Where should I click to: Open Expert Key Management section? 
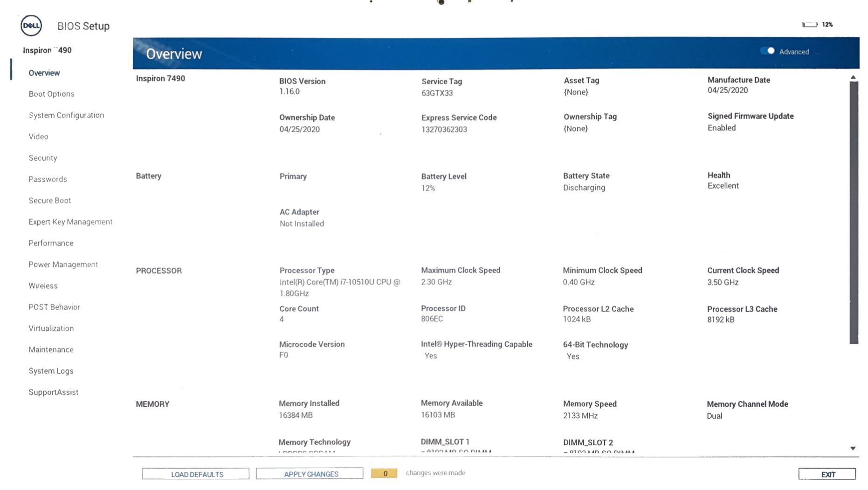[70, 222]
